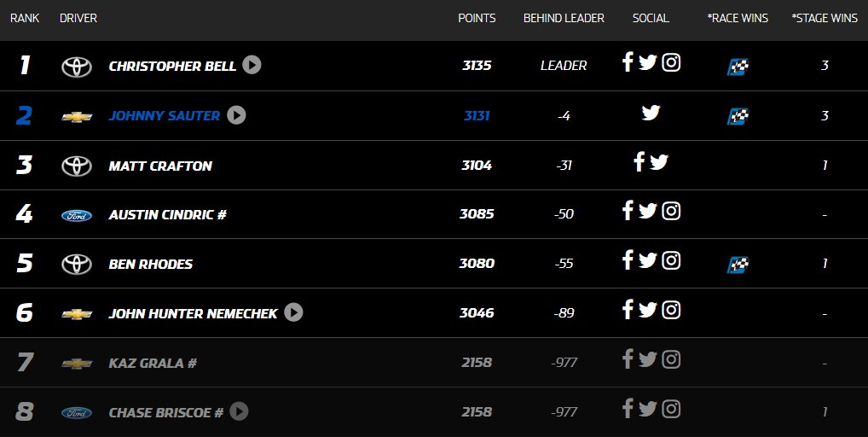Open Matt Crafton's driver page
868x437 pixels.
(160, 166)
